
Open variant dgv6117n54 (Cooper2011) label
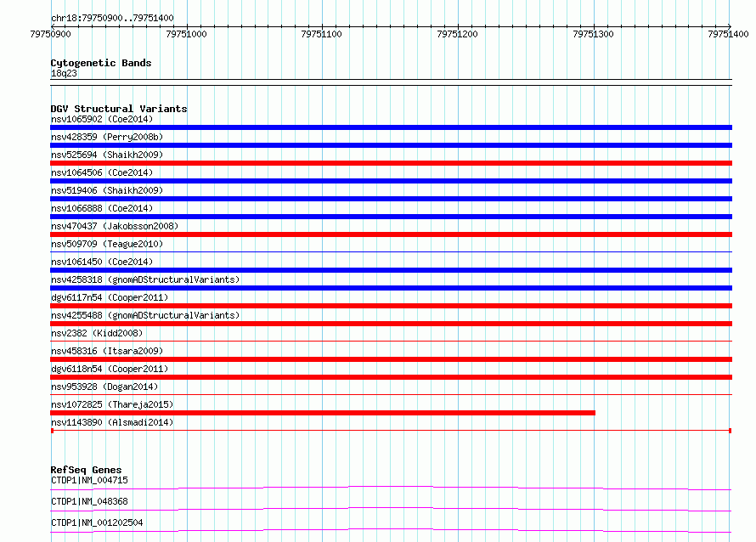[110, 297]
